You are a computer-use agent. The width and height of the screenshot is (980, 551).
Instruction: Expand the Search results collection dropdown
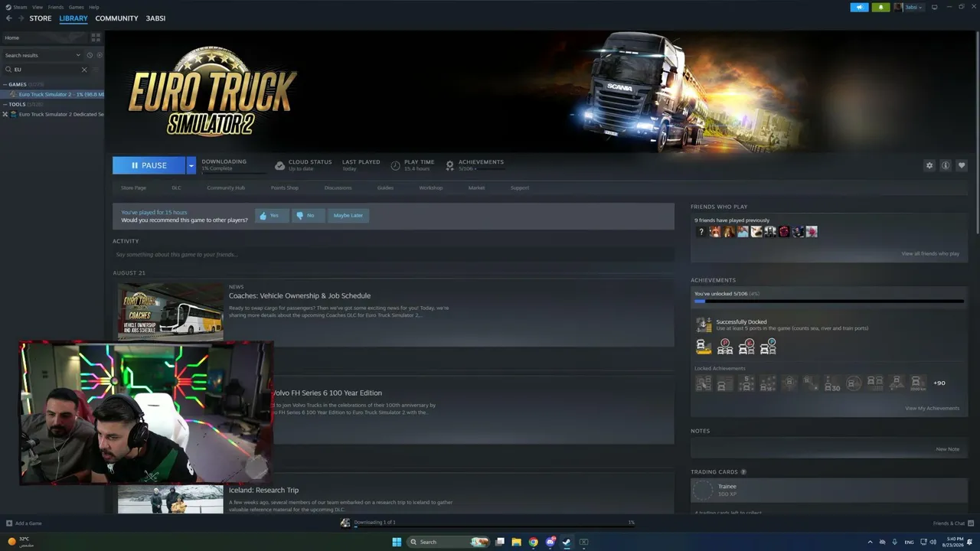77,55
